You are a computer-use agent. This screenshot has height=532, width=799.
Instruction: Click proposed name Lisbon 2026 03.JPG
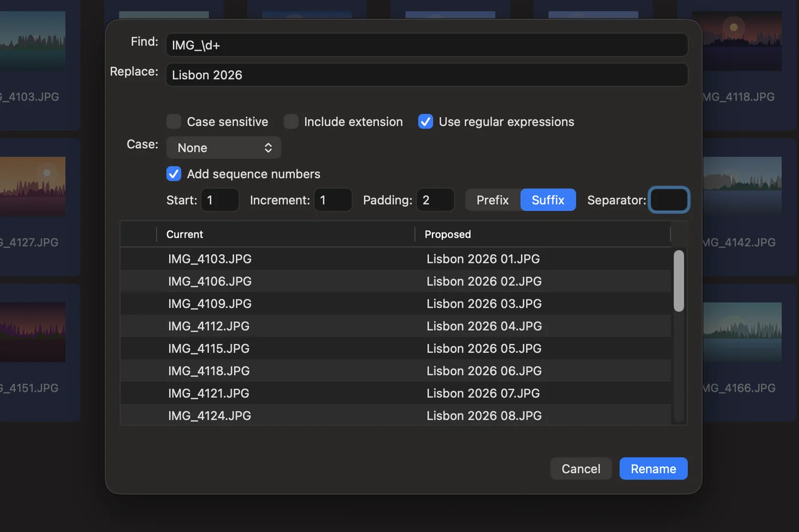coord(484,304)
